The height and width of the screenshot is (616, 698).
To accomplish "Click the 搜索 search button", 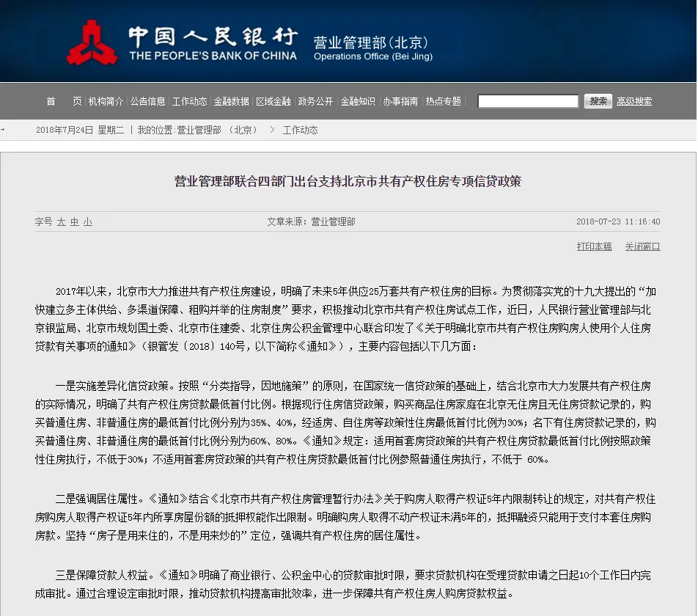I will click(x=598, y=101).
